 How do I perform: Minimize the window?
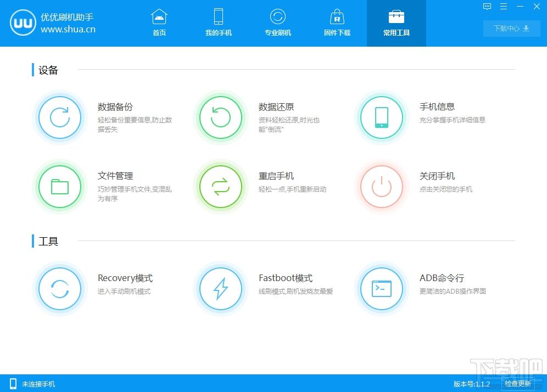520,6
